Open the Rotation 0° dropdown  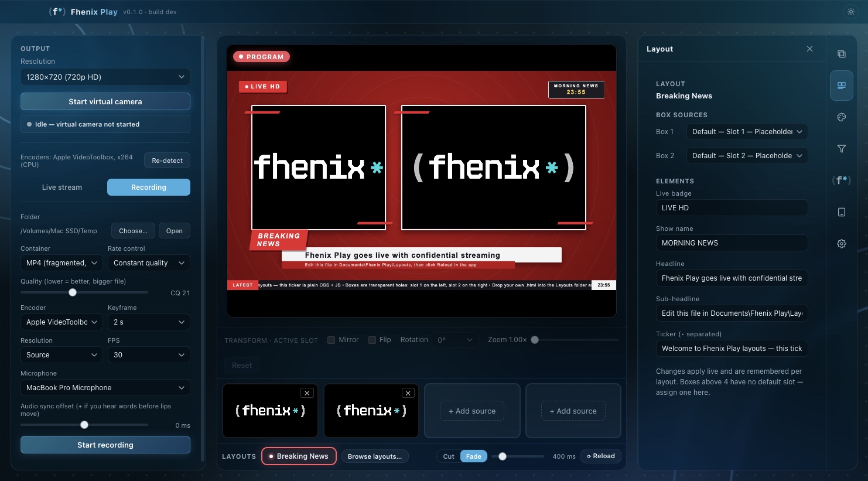[x=456, y=340]
